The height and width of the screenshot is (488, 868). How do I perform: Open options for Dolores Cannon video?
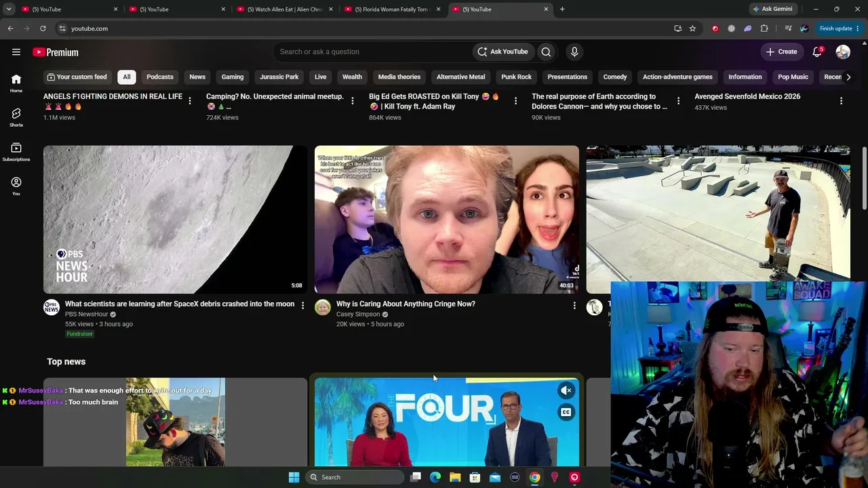pos(678,101)
